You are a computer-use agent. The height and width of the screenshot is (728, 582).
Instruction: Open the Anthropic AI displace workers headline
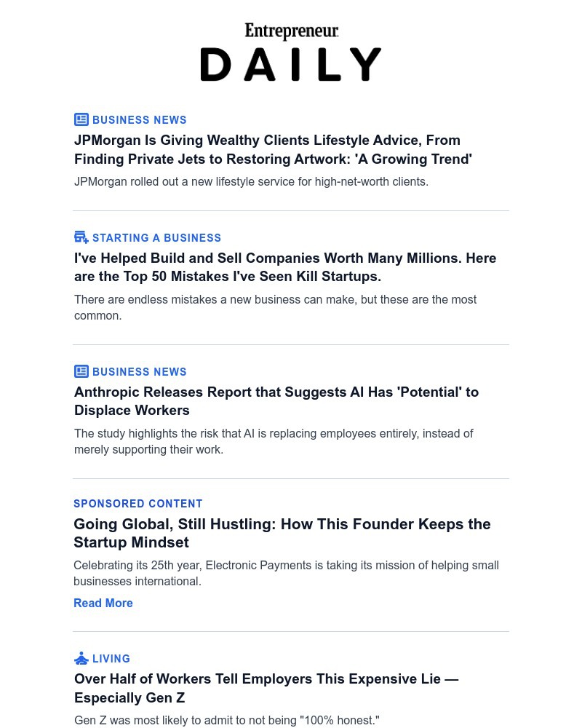tap(276, 401)
